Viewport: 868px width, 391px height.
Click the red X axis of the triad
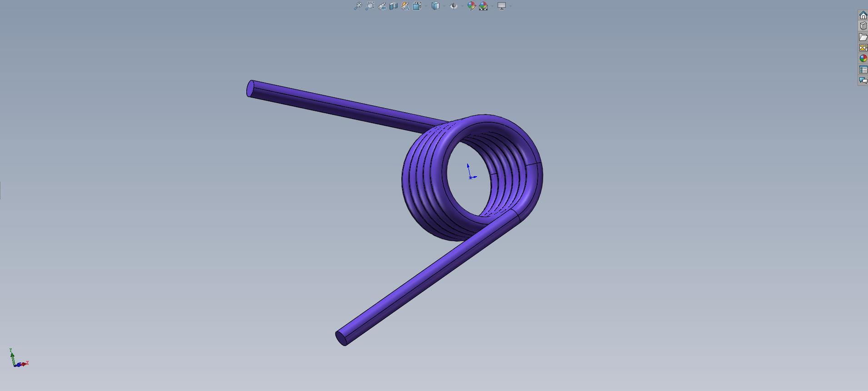25,363
